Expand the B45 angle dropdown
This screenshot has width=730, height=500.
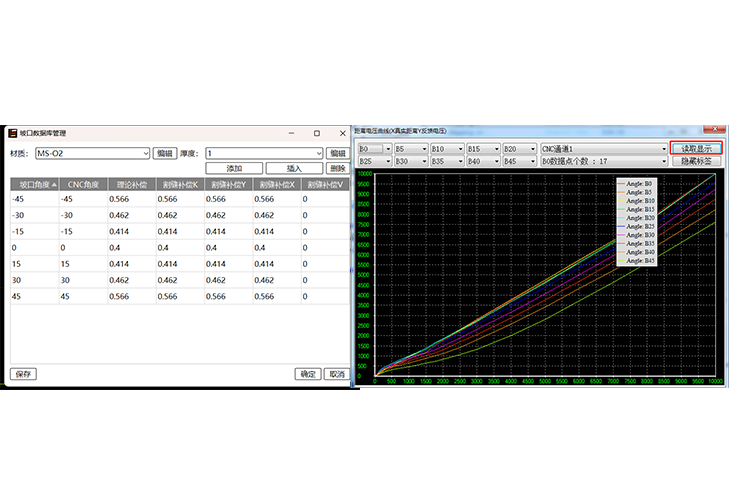[532, 161]
